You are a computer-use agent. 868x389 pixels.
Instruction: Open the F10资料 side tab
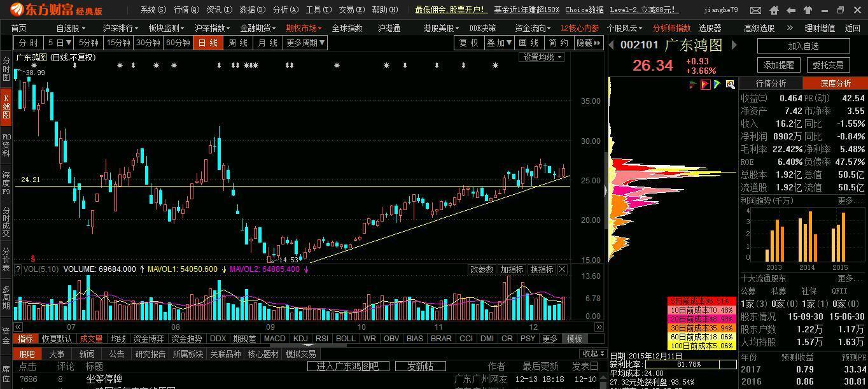tap(6, 145)
